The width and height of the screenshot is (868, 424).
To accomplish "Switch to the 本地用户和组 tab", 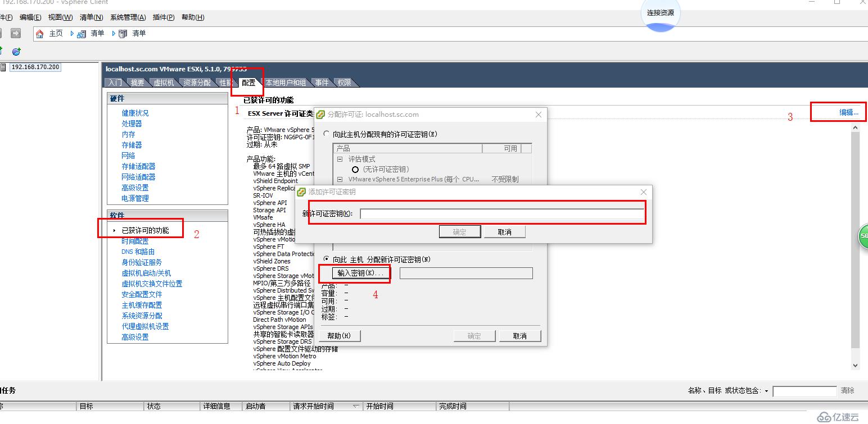I will pyautogui.click(x=286, y=83).
